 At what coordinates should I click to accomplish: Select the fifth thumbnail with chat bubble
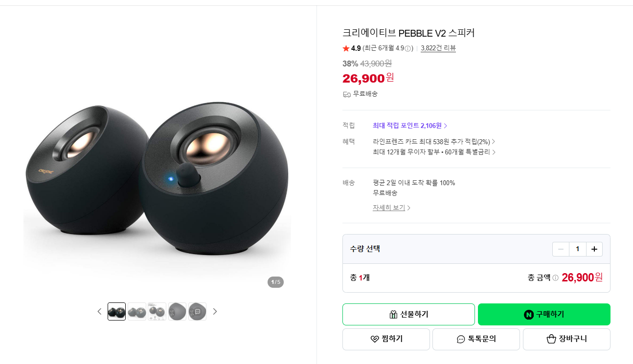(x=197, y=311)
